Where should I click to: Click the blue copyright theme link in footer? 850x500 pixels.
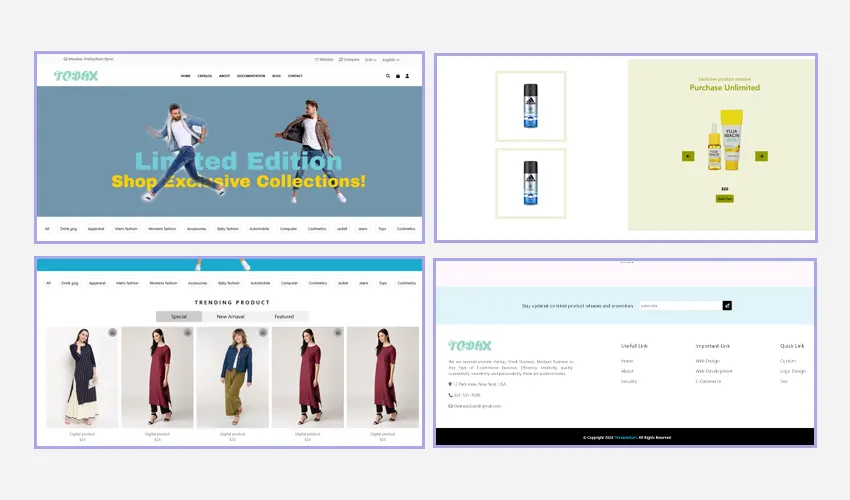click(626, 438)
